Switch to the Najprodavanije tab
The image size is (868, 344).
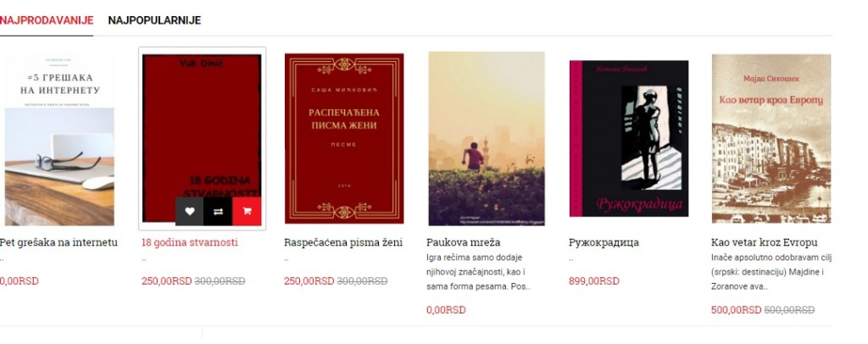click(47, 20)
